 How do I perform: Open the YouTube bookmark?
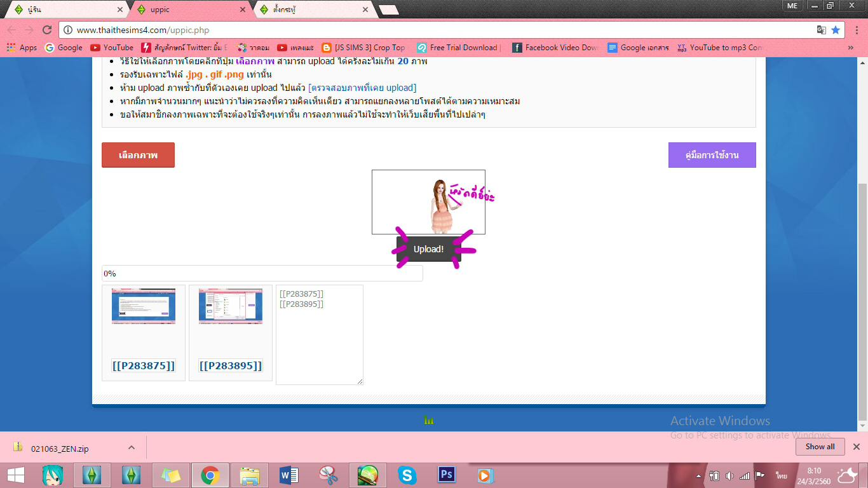tap(112, 48)
